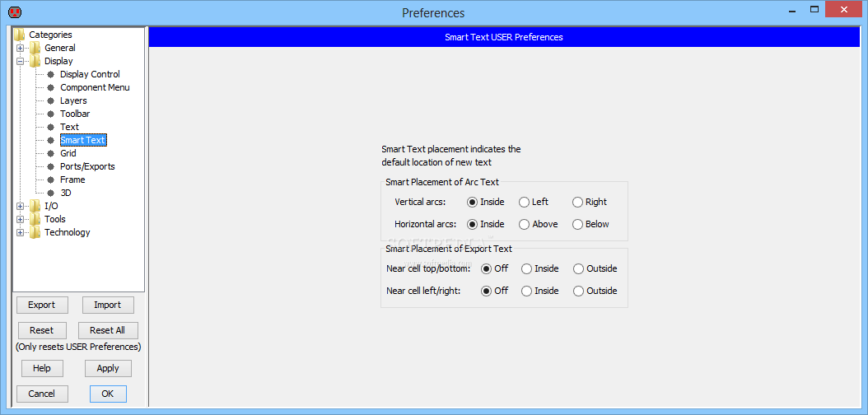Click the Near cell top/bottom label
This screenshot has width=868, height=415.
(428, 269)
